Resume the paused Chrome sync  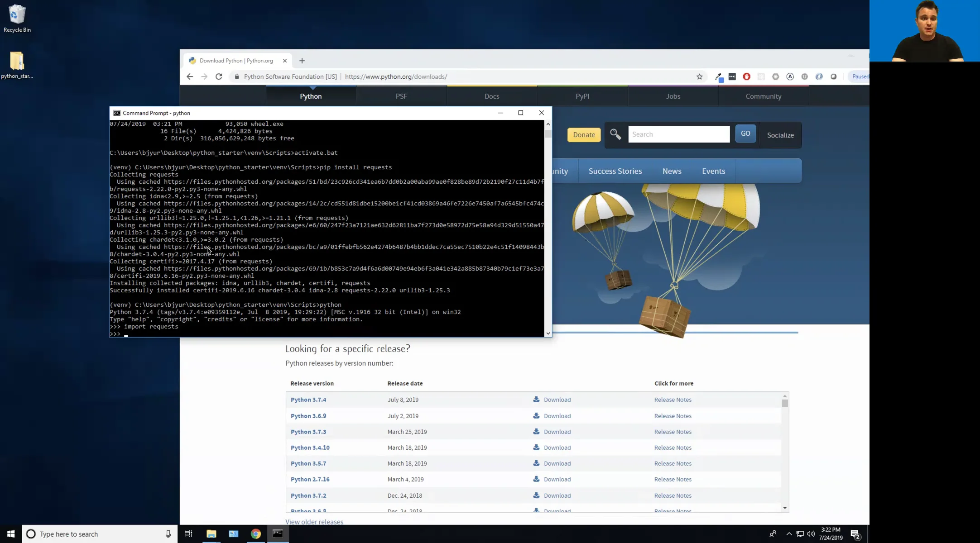[860, 76]
